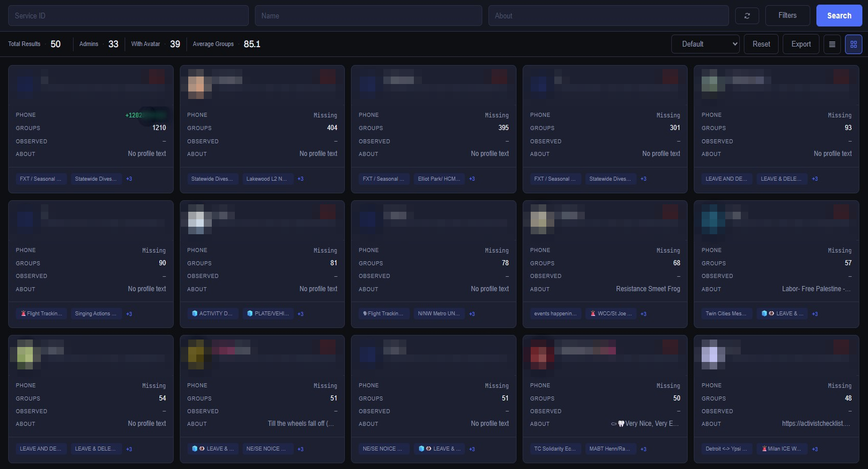Click the Reset button
Viewport: 868px width, 469px height.
click(x=761, y=44)
